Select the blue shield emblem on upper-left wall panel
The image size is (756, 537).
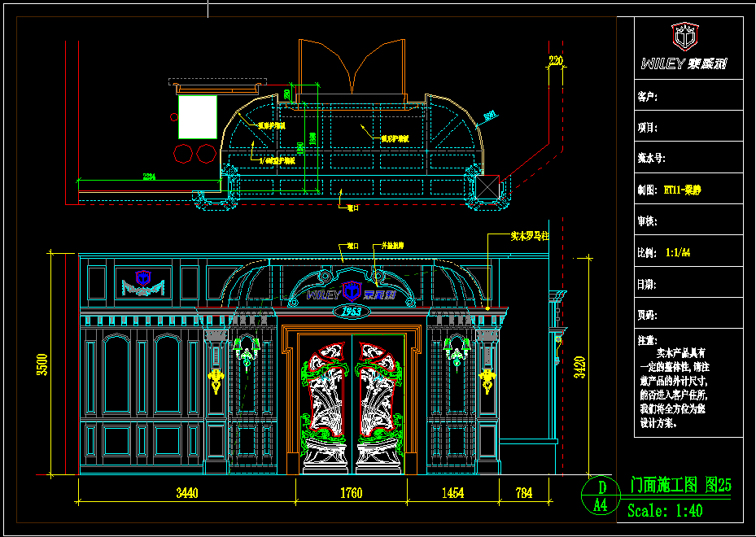pos(143,277)
